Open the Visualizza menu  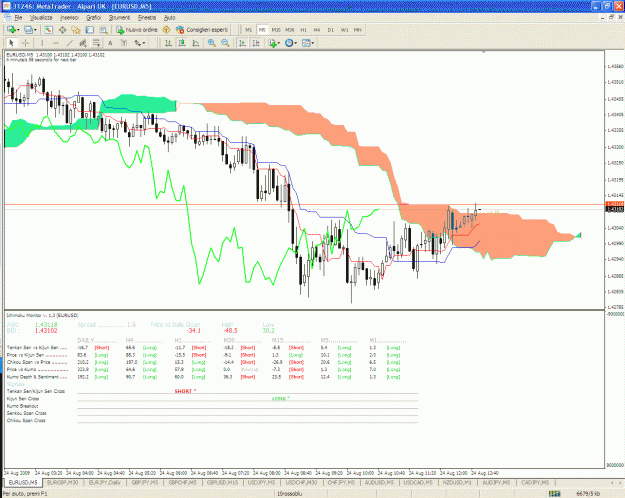[41, 18]
